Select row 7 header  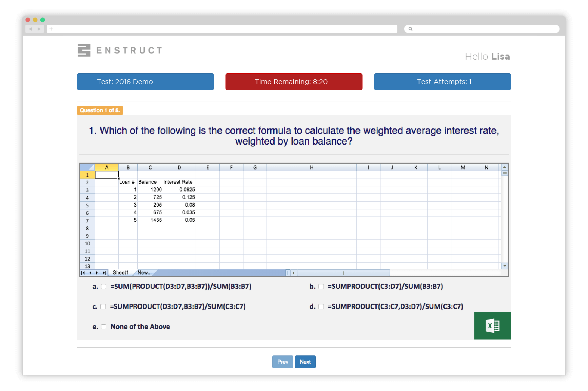pos(87,221)
